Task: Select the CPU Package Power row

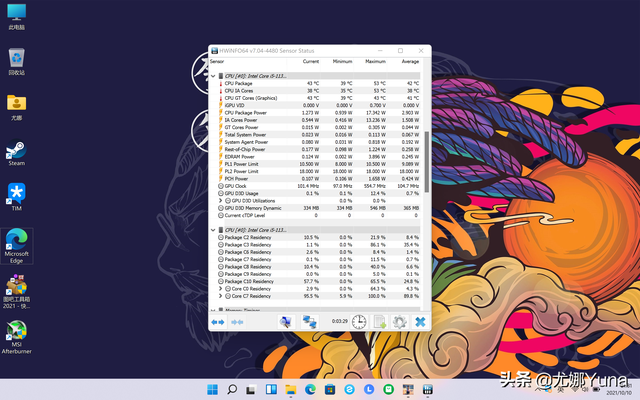Action: 248,113
